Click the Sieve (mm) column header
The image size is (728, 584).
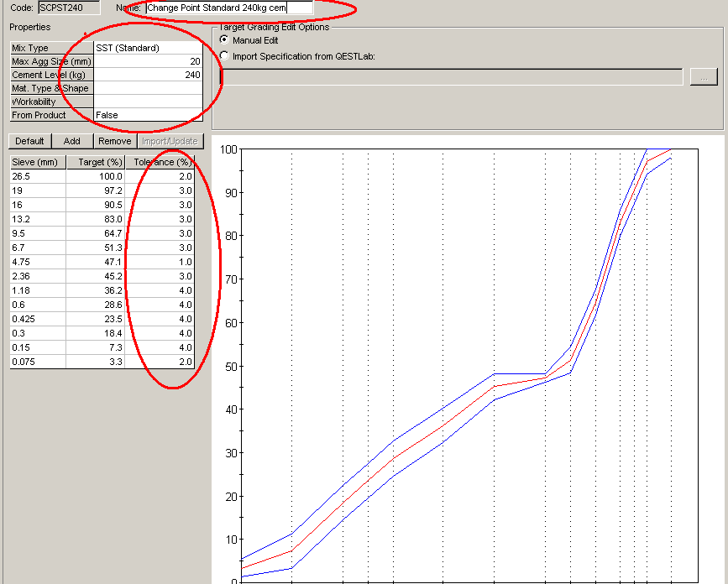(x=37, y=162)
